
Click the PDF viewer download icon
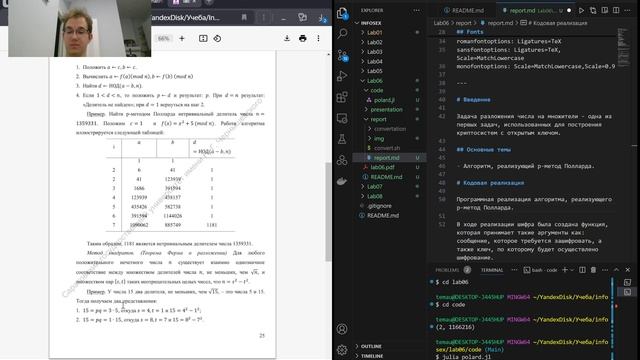pyautogui.click(x=287, y=38)
